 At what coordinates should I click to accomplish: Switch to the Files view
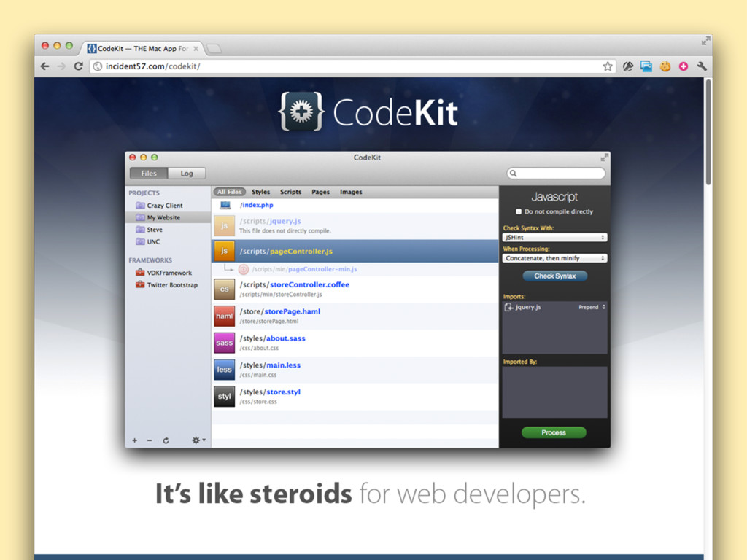pyautogui.click(x=149, y=174)
